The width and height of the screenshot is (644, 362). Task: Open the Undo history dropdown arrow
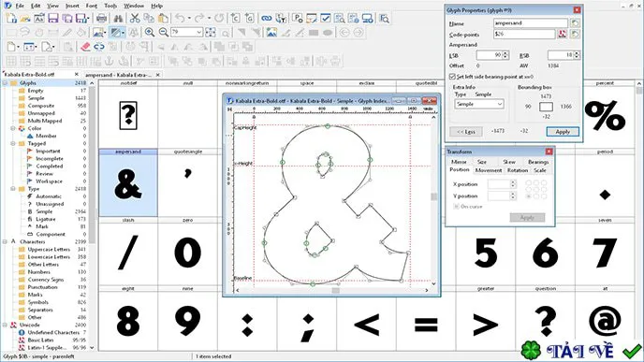click(189, 19)
